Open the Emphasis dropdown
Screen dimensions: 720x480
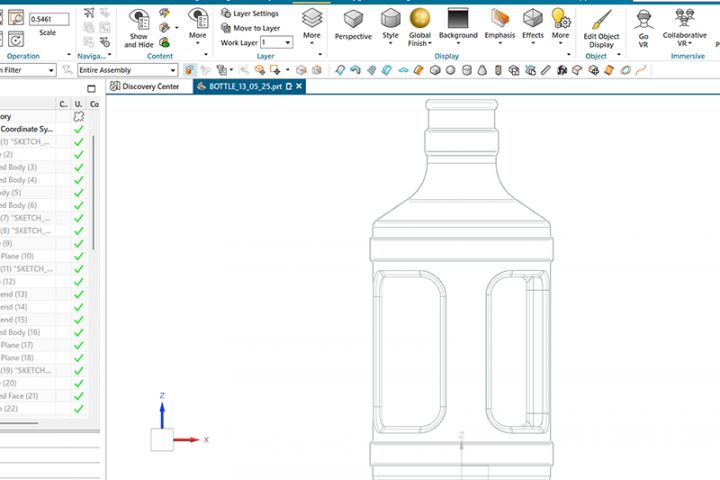(500, 27)
